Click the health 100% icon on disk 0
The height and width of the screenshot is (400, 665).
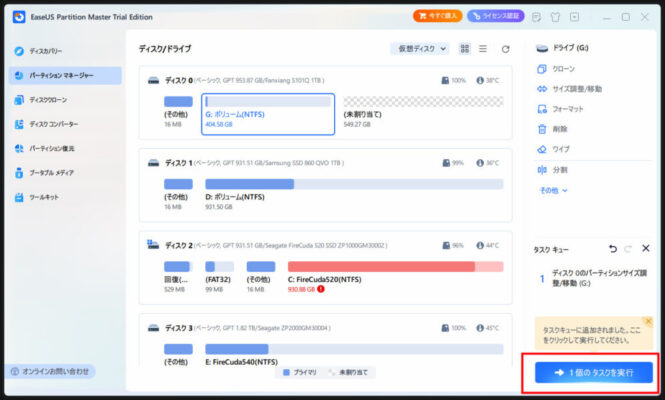[445, 80]
